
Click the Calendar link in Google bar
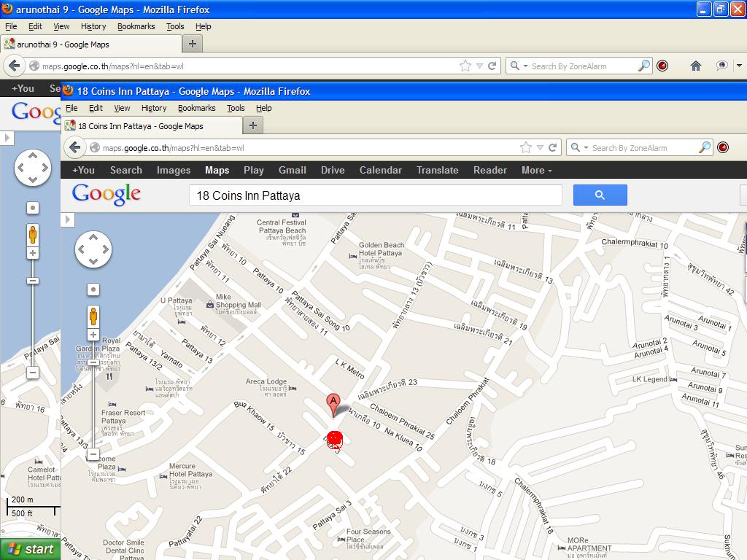click(381, 170)
